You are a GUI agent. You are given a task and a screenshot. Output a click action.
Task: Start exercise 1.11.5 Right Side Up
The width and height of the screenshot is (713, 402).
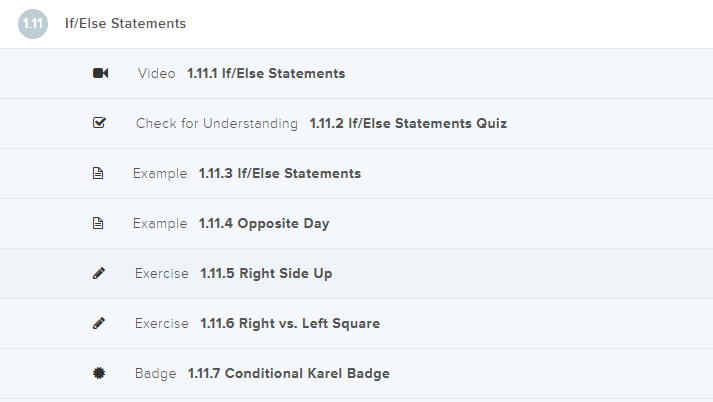point(266,274)
